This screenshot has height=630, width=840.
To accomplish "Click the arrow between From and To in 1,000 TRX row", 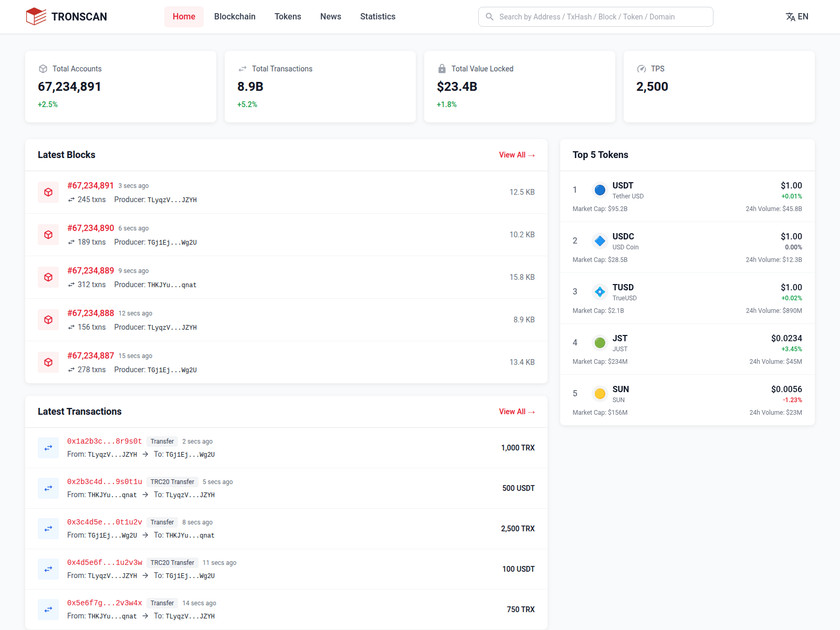I will (x=145, y=454).
